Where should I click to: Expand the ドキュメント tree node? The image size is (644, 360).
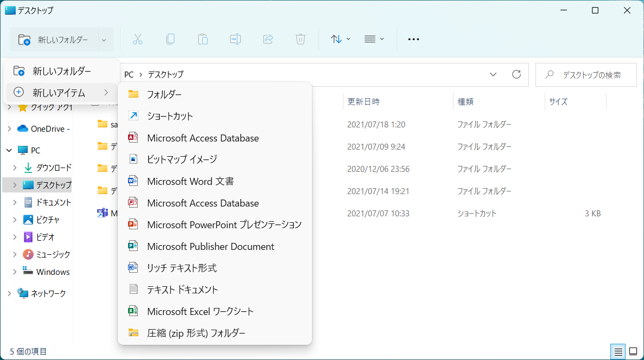tap(15, 202)
